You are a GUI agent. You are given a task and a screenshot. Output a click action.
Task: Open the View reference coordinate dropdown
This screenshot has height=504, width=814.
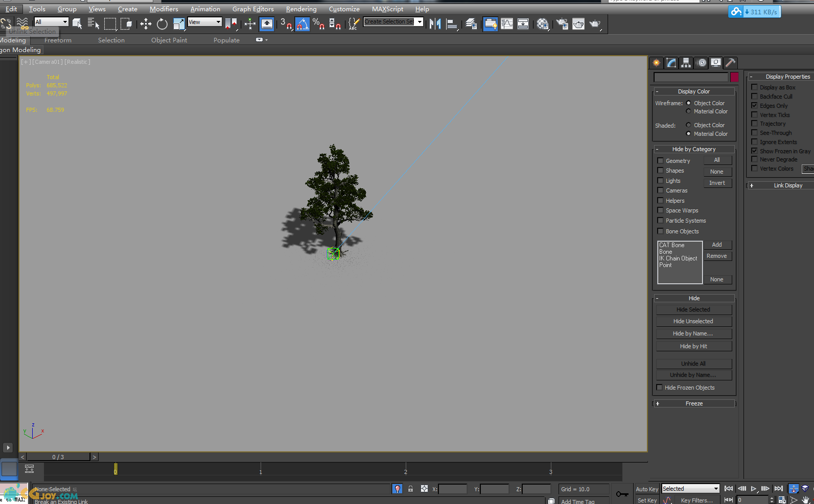coord(204,22)
